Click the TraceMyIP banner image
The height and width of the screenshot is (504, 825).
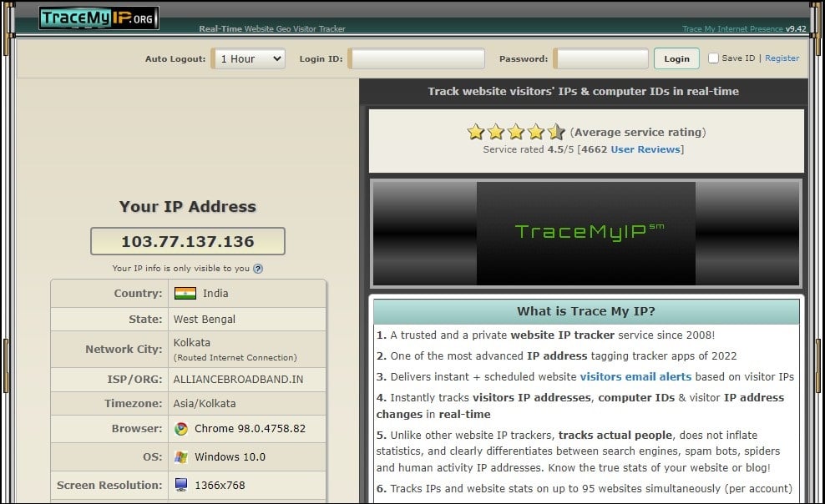pos(586,234)
